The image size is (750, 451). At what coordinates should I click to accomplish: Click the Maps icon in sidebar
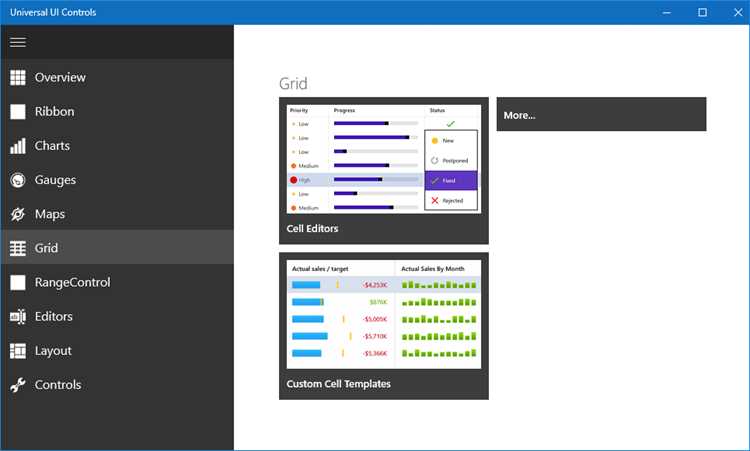[18, 214]
